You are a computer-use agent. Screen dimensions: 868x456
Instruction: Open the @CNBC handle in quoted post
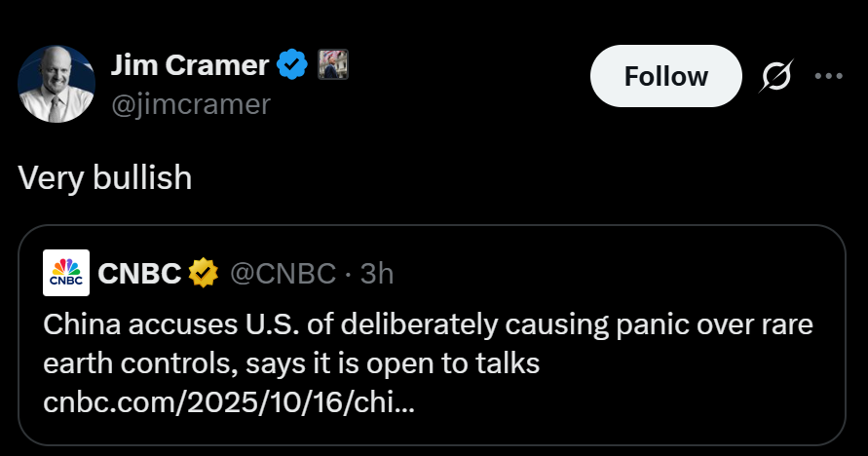283,274
